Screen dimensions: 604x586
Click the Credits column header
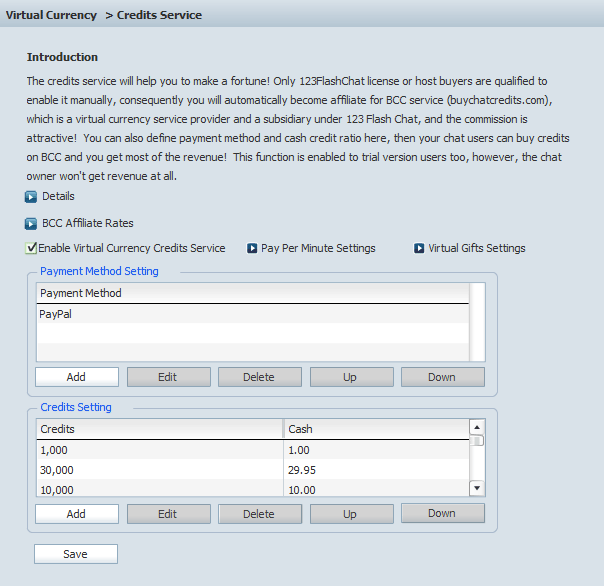tap(160, 429)
